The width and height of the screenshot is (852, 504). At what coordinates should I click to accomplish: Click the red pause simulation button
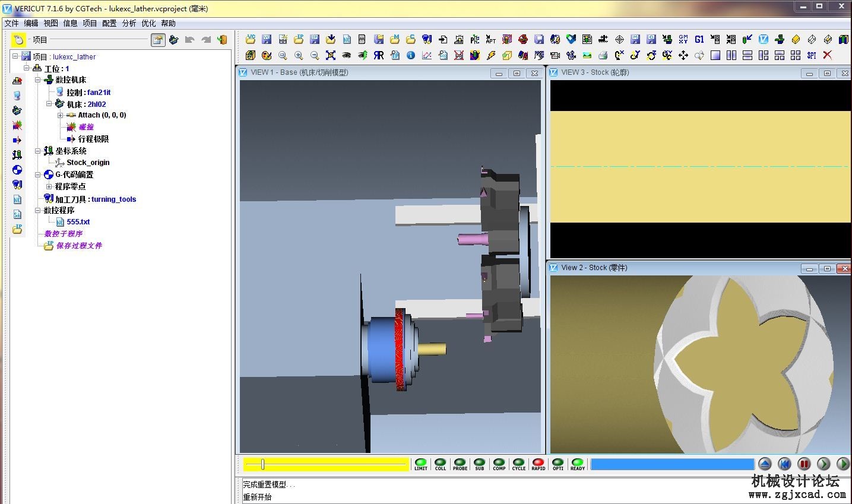pos(804,464)
